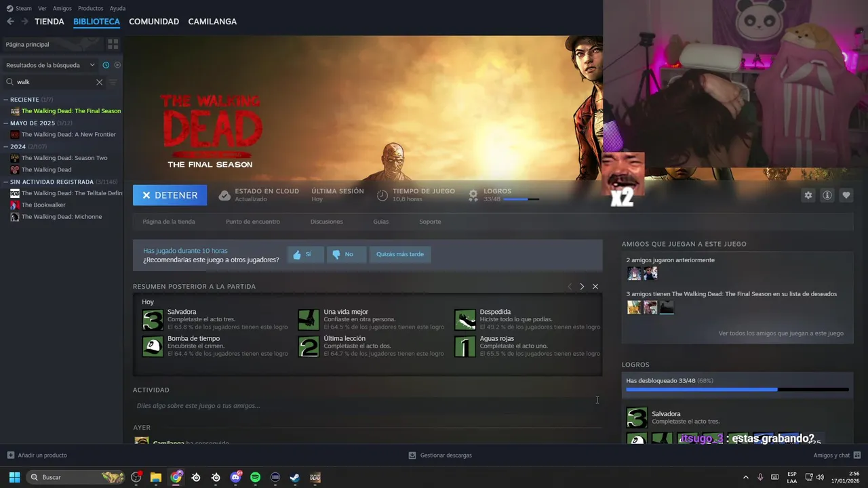868x488 pixels.
Task: Click the recent activity clock sort icon
Action: 106,65
